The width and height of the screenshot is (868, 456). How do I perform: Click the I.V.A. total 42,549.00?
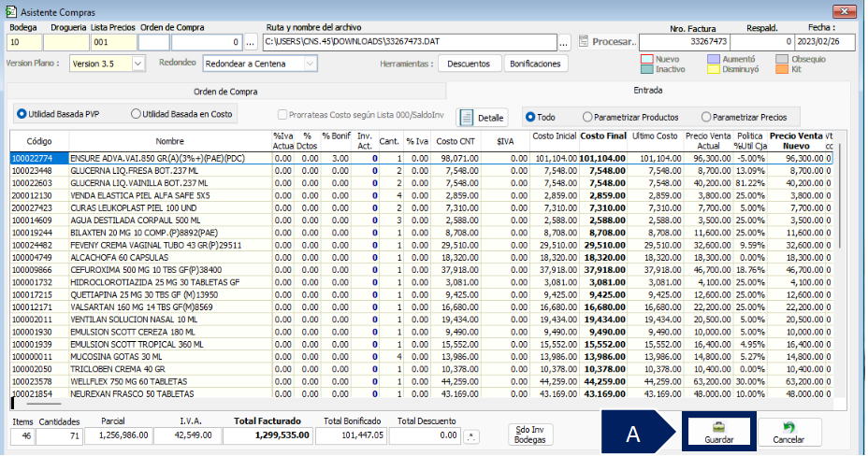point(187,435)
